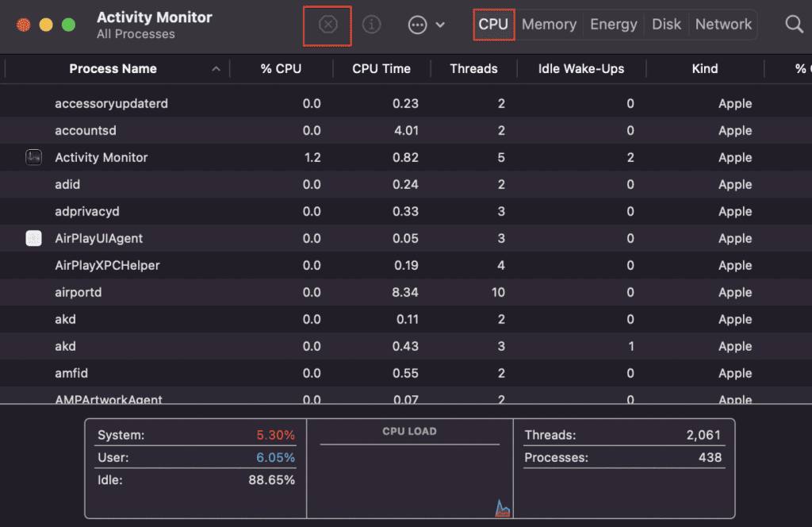Sort by the Threads column header

click(473, 68)
